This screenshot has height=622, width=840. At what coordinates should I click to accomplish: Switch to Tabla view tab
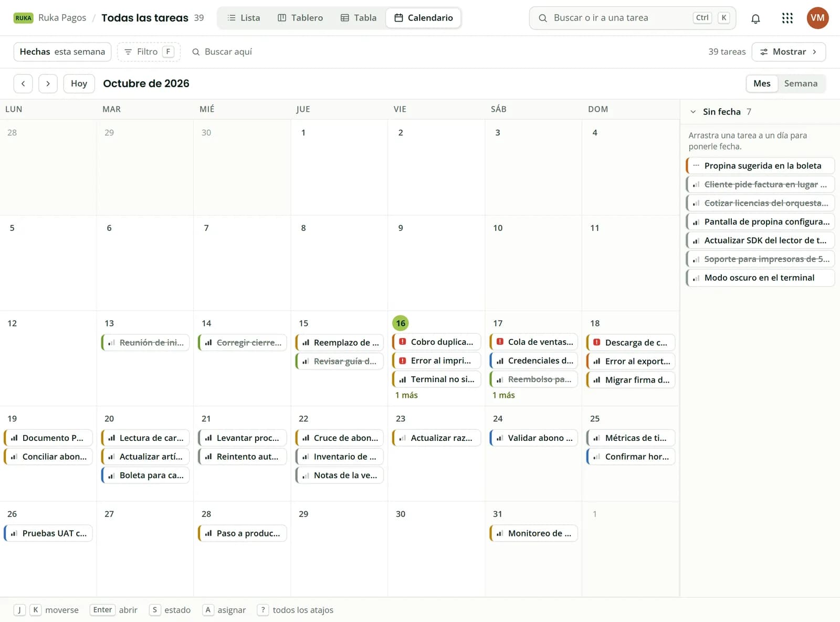(x=359, y=18)
